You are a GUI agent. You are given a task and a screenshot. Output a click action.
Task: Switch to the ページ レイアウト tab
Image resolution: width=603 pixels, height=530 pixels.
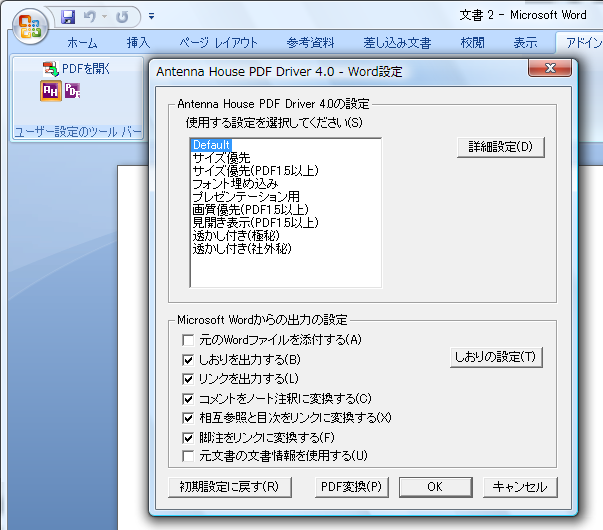click(x=218, y=43)
